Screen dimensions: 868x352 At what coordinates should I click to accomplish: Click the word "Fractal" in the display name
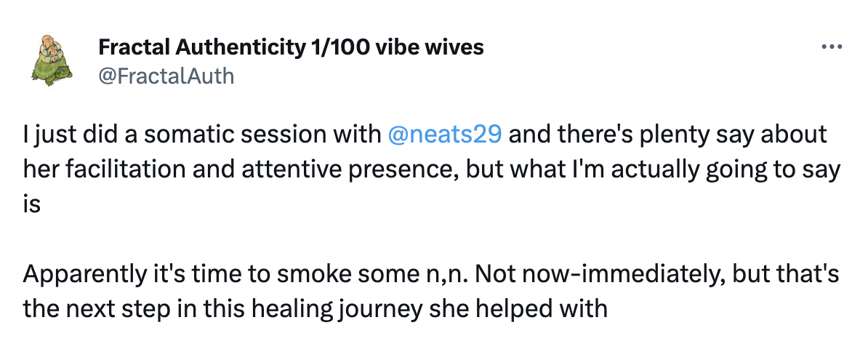click(x=133, y=47)
